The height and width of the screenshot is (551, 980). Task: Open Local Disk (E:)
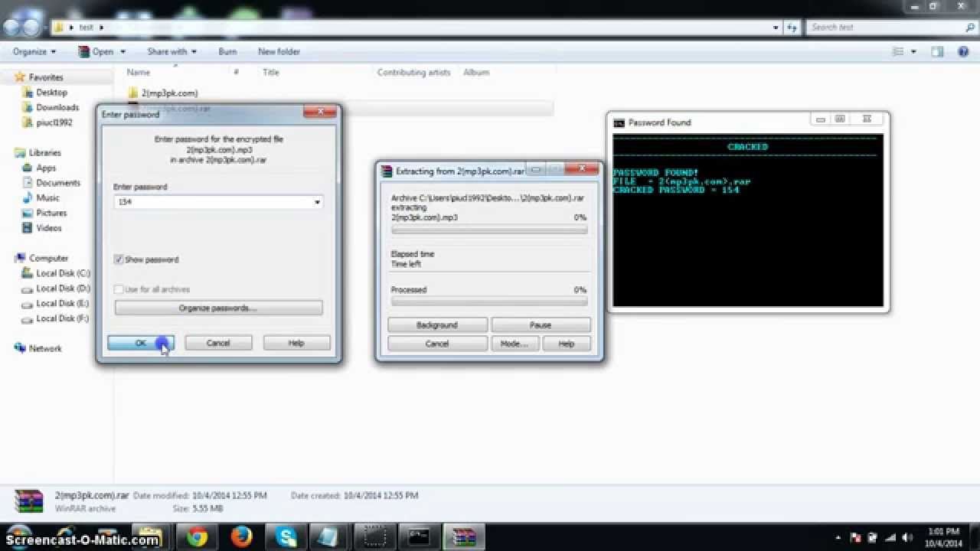63,303
